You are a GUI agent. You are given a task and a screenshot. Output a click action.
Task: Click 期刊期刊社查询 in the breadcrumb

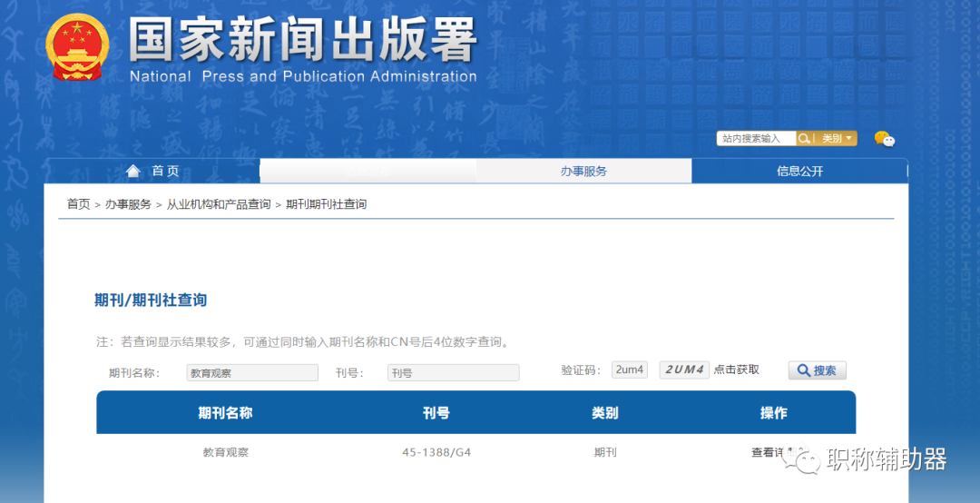(x=327, y=204)
